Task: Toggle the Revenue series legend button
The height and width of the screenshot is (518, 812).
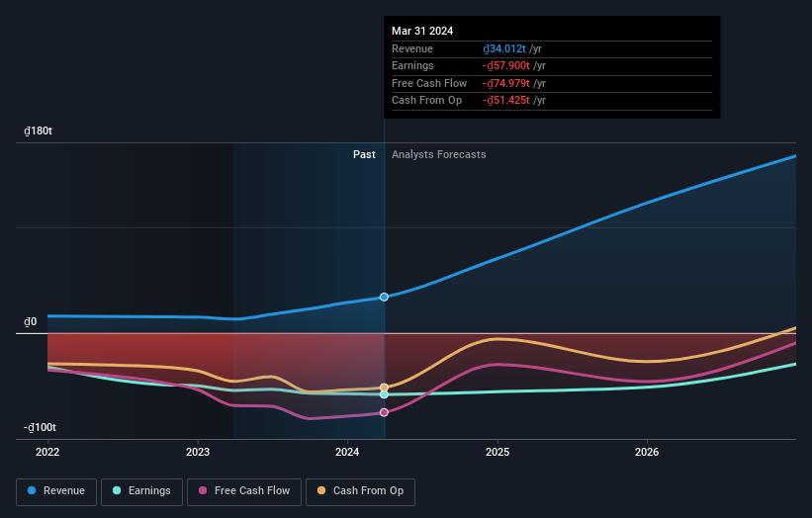Action: (56, 491)
